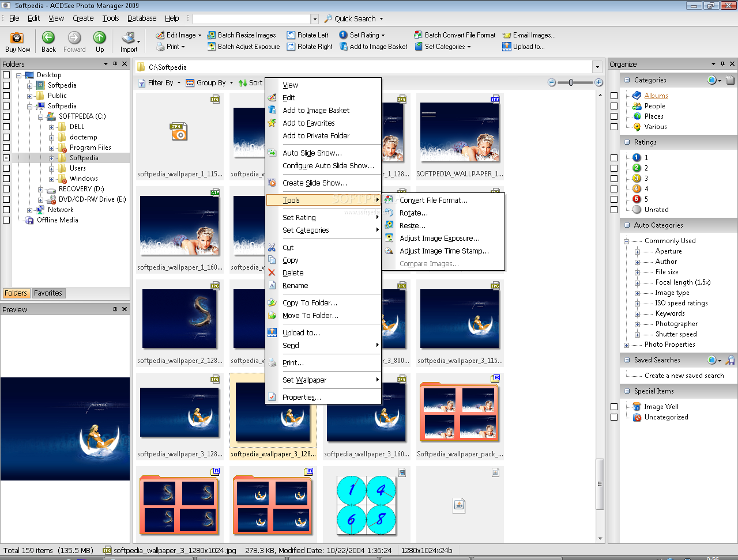Adjust the thumbnail zoom slider handle
Image resolution: width=738 pixels, height=560 pixels.
(x=571, y=82)
